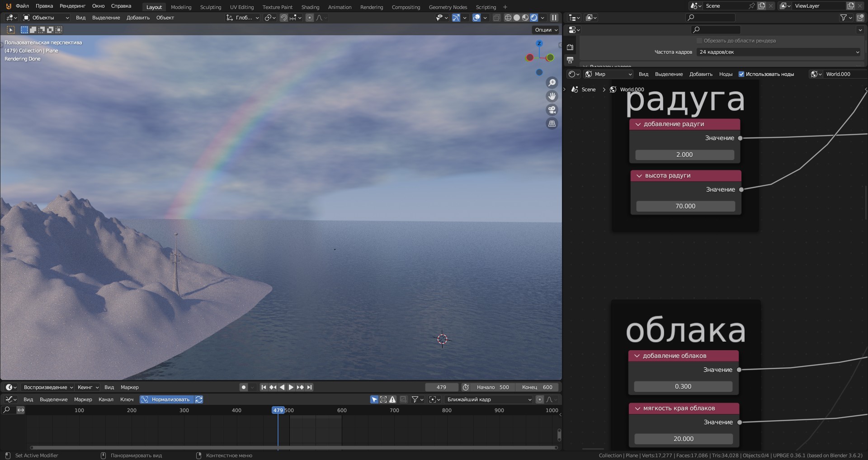The height and width of the screenshot is (460, 868).
Task: Jump to previous keyframe
Action: click(x=273, y=387)
